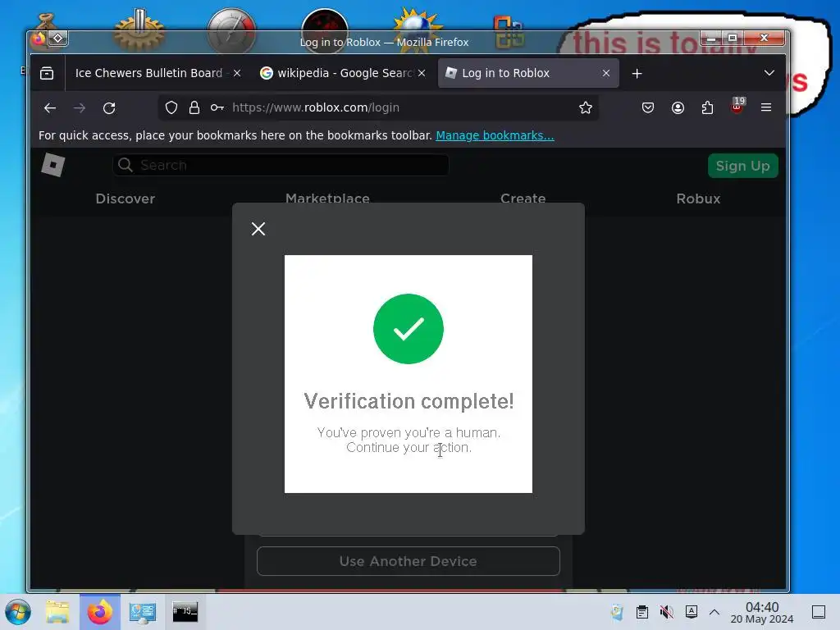Image resolution: width=840 pixels, height=630 pixels.
Task: Open the Marketplace nav item
Action: (x=327, y=198)
